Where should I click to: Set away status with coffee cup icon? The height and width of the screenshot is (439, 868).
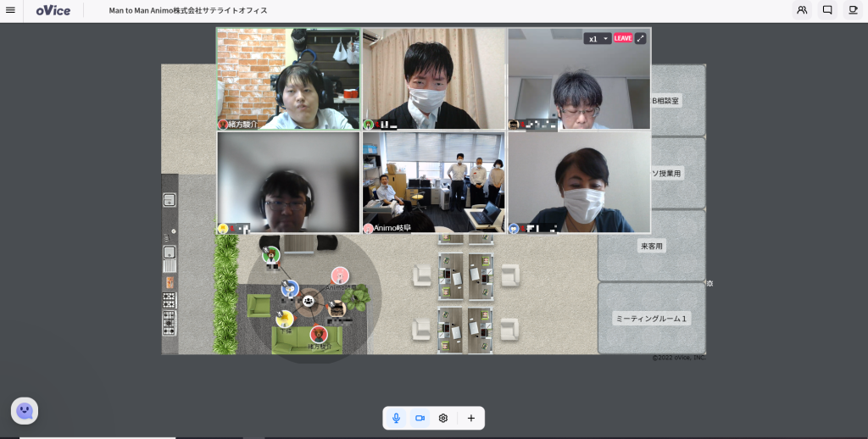[853, 10]
